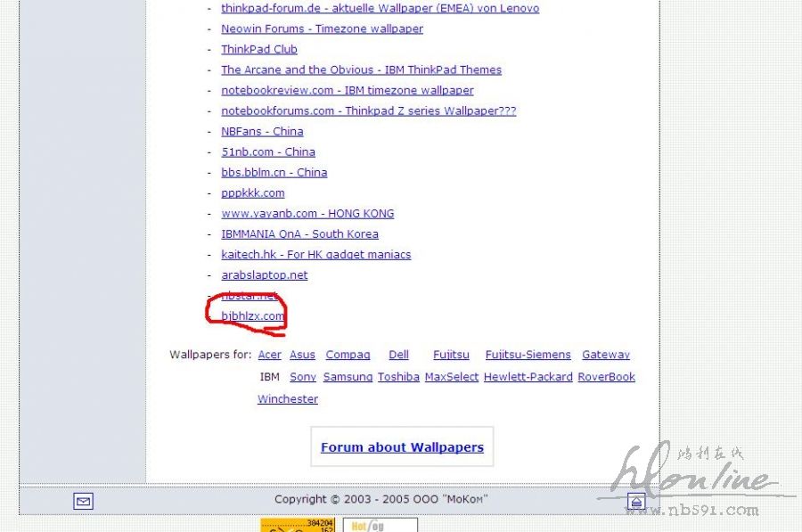Open the yellow visitor counter badge

click(x=298, y=525)
